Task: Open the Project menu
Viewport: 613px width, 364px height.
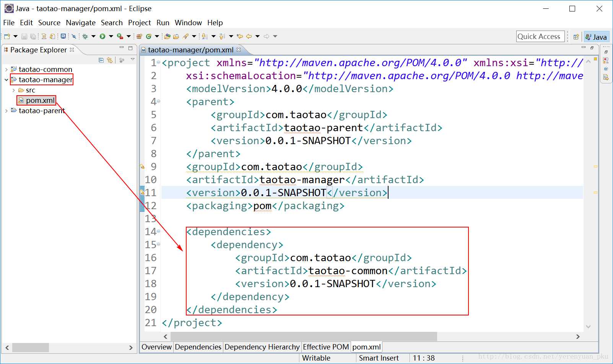Action: coord(140,23)
